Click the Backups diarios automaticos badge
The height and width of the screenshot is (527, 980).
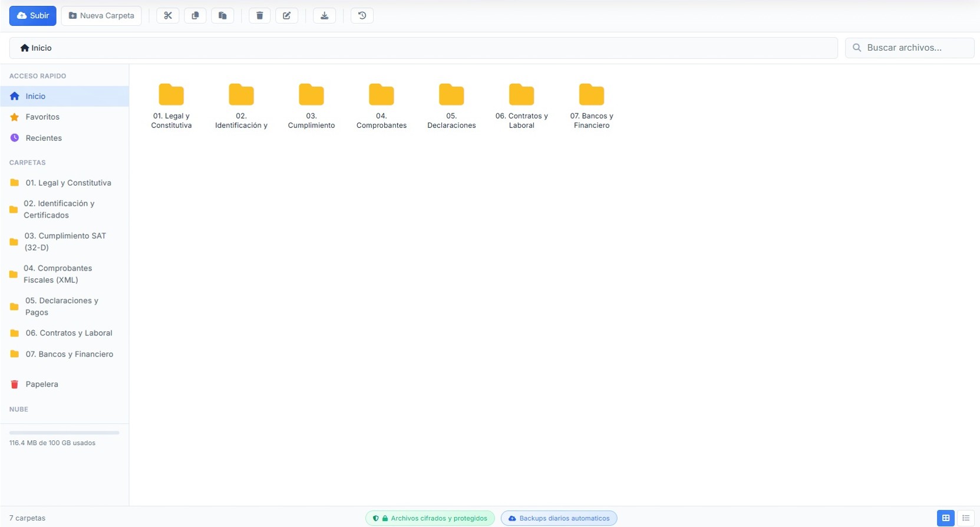click(559, 518)
